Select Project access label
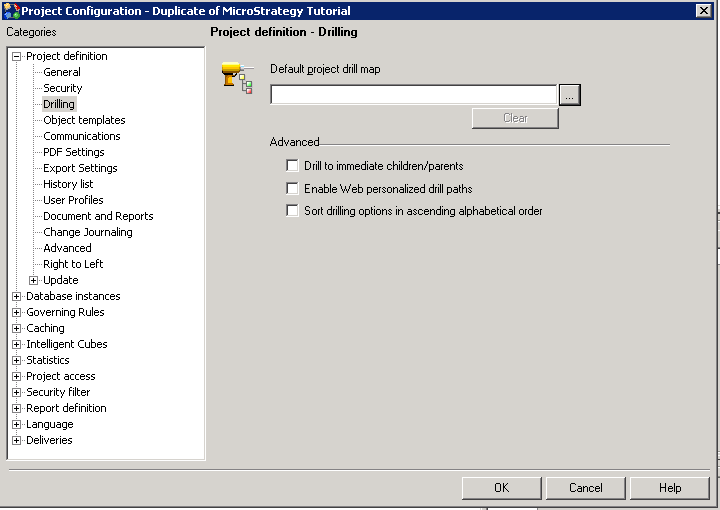 (61, 377)
